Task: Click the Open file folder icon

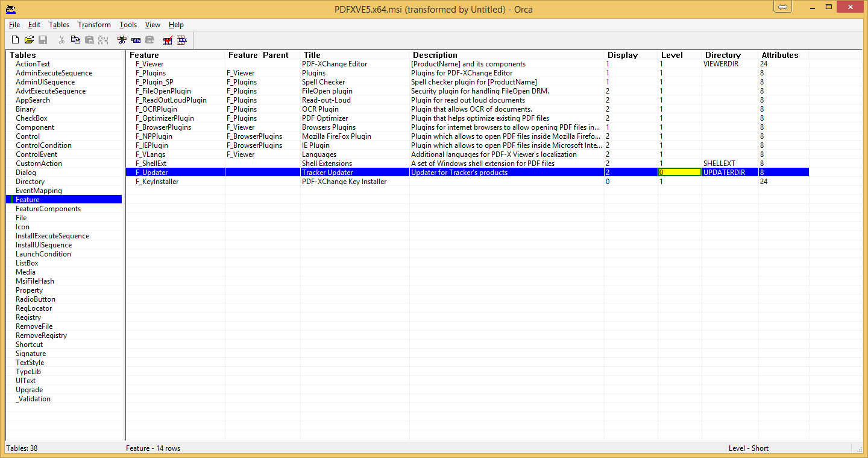Action: click(29, 40)
